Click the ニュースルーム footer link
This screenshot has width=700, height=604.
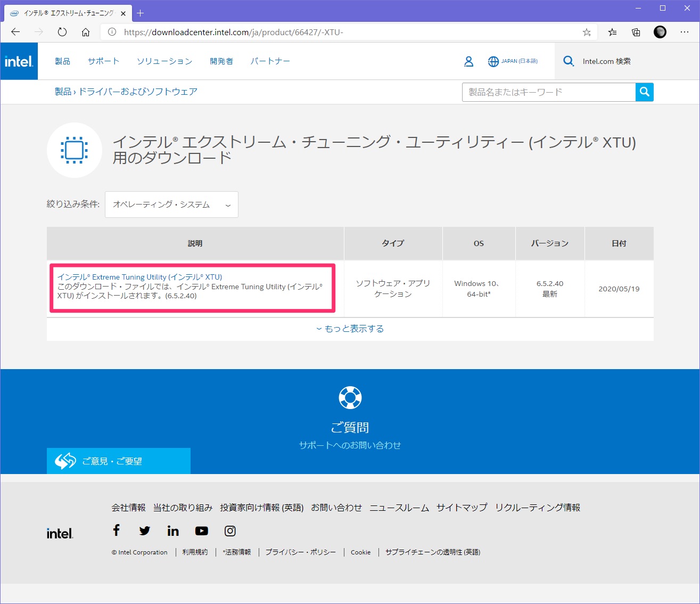[x=399, y=508]
